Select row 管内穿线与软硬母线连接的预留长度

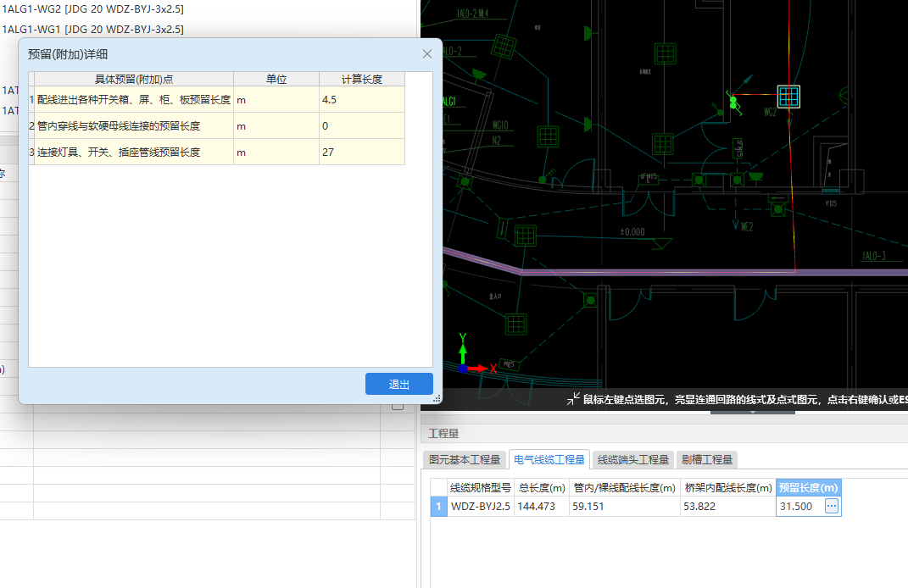tap(216, 125)
